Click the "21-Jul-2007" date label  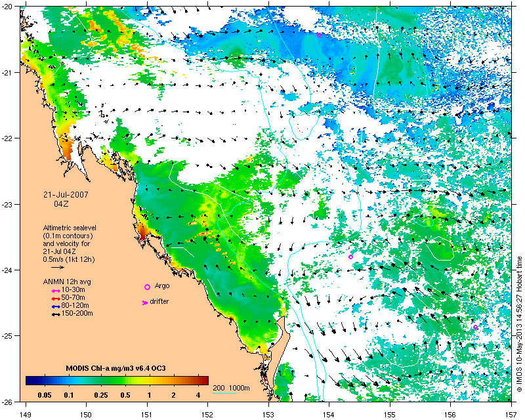[66, 195]
